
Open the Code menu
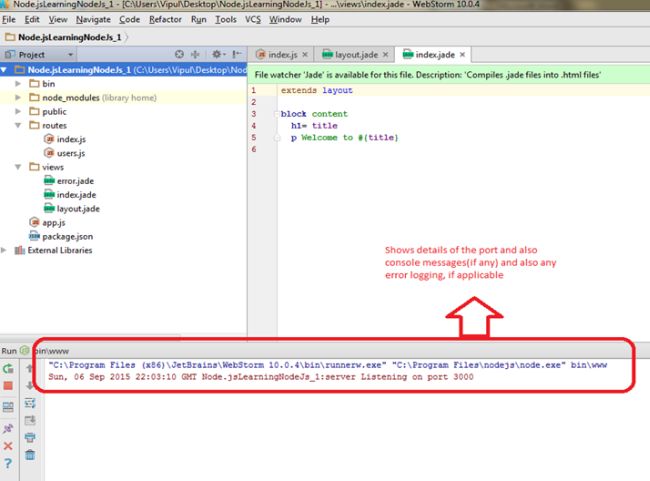pyautogui.click(x=129, y=19)
